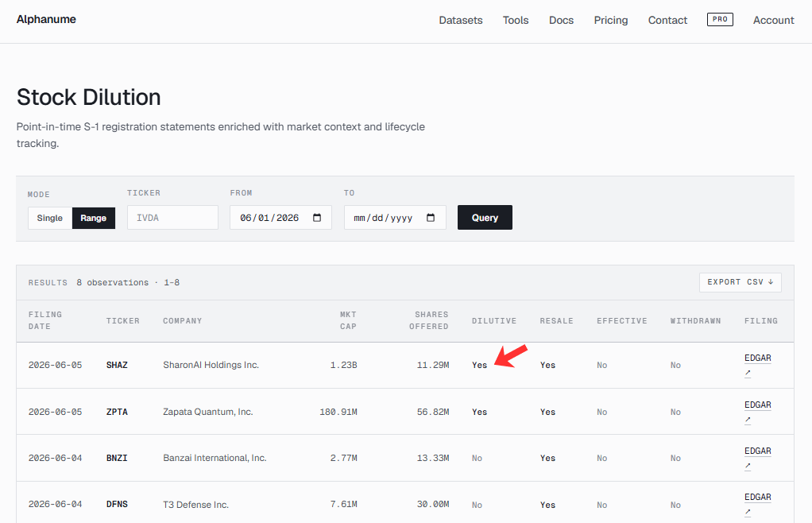
Task: Select the BNZI ticker cell
Action: click(x=117, y=459)
